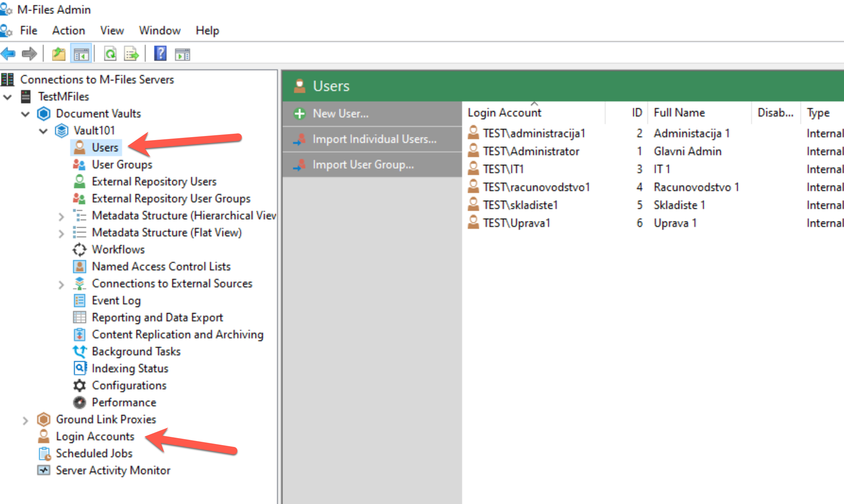This screenshot has height=504, width=844.
Task: Expand Ground Link Proxies node
Action: (25, 421)
